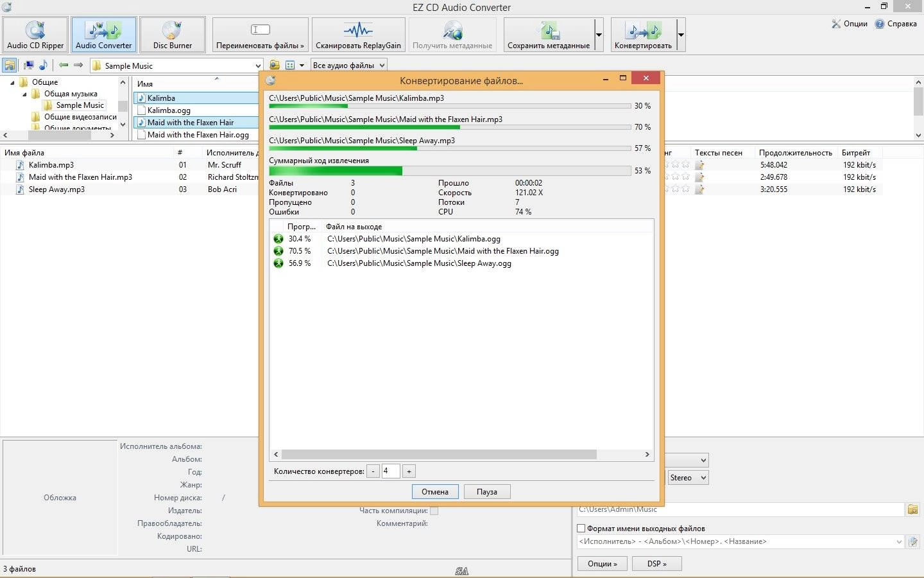Click the browse icon for the output folder
Screen dimensions: 924x578
(912, 509)
